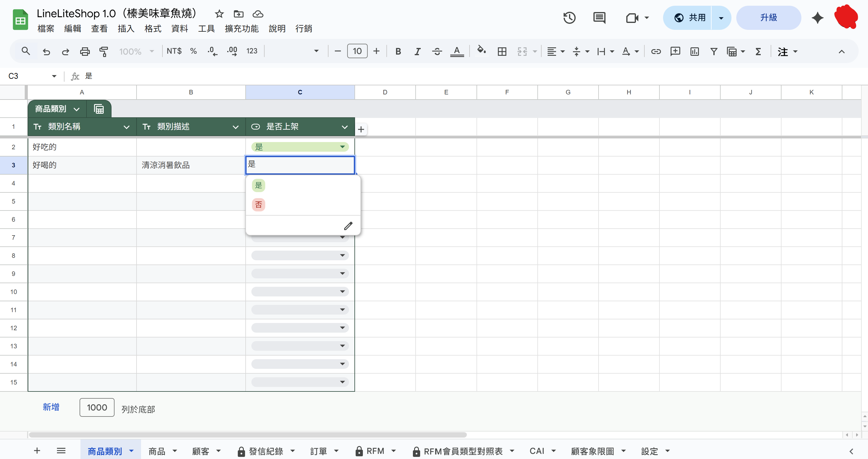
Task: Click the borders grid icon
Action: [x=502, y=51]
